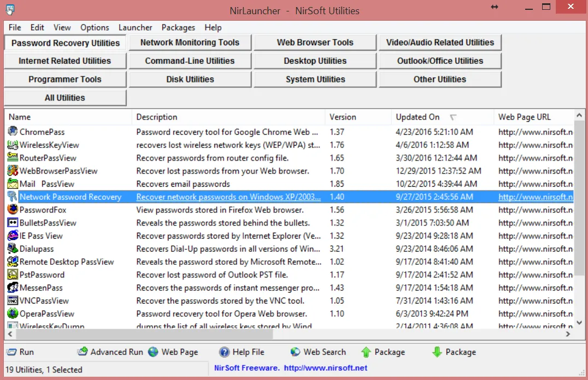
Task: Open Video/Audio Related Utilities category
Action: [x=440, y=43]
